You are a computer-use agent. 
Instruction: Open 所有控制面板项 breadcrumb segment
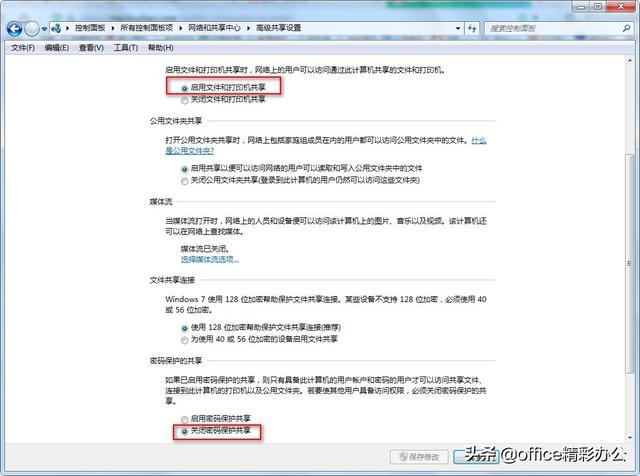tap(147, 28)
